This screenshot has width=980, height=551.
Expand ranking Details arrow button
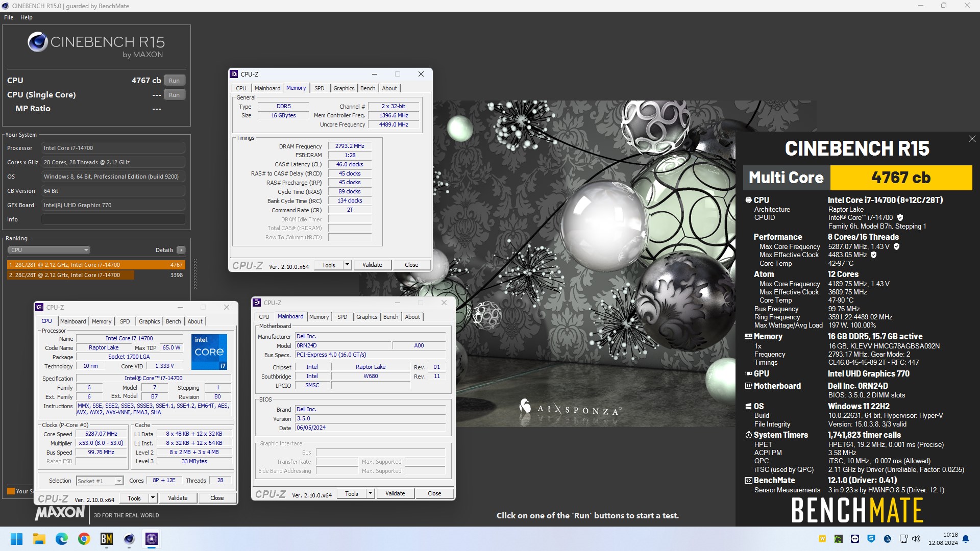181,250
